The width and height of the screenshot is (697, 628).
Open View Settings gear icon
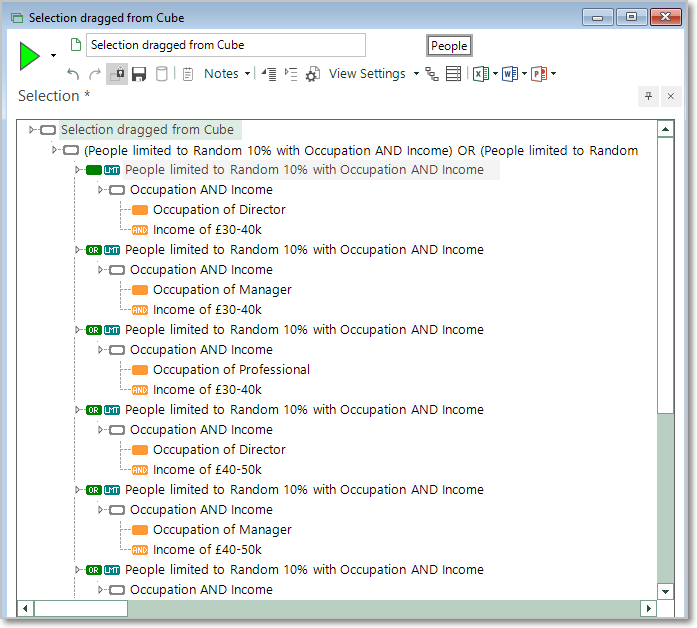(x=312, y=74)
